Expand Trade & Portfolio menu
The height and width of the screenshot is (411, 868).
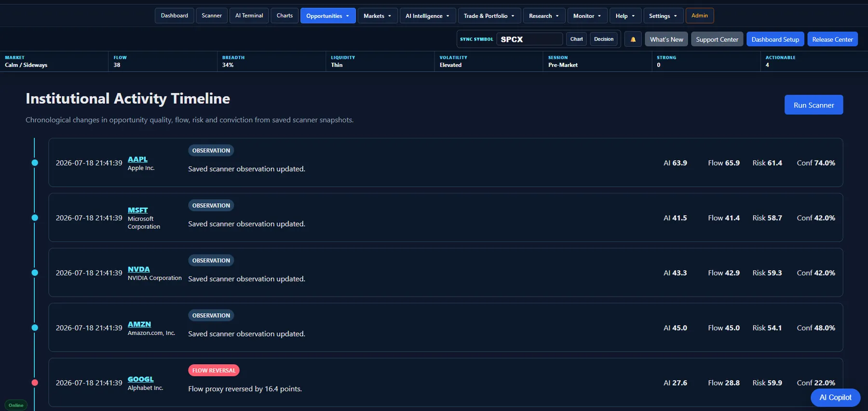pyautogui.click(x=489, y=15)
